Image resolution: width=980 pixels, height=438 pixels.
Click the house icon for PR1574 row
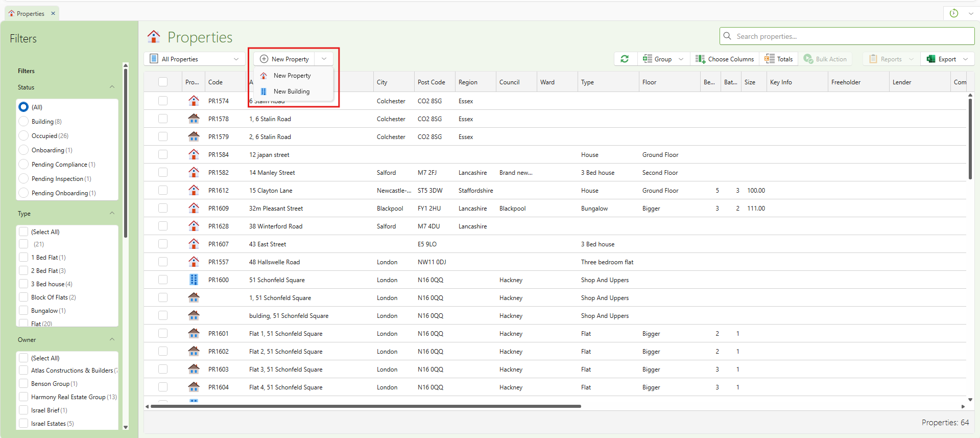[194, 101]
